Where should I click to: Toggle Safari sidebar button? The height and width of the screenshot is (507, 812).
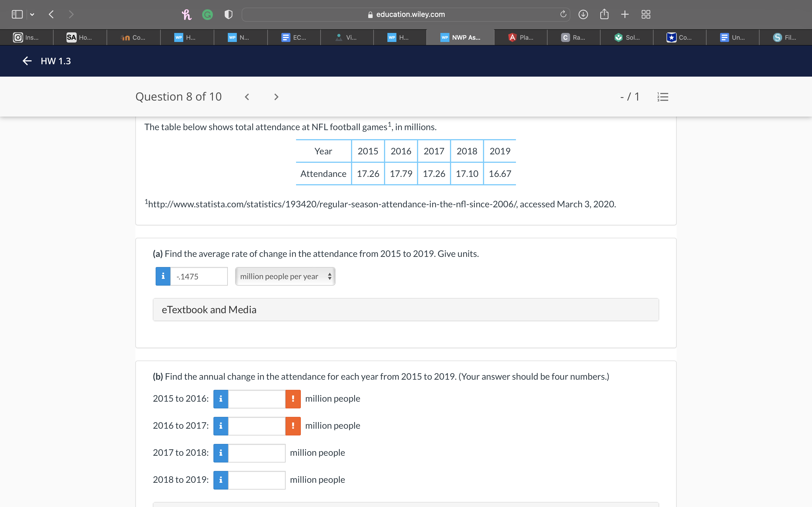click(17, 14)
